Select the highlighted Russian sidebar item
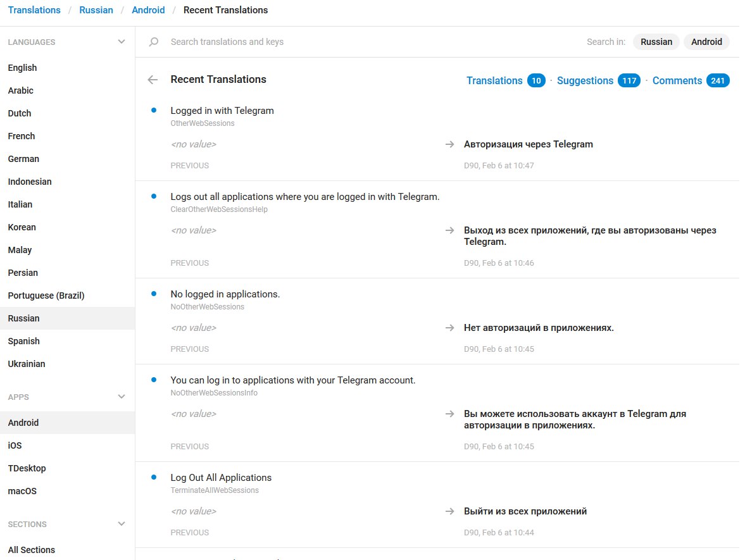 click(68, 318)
